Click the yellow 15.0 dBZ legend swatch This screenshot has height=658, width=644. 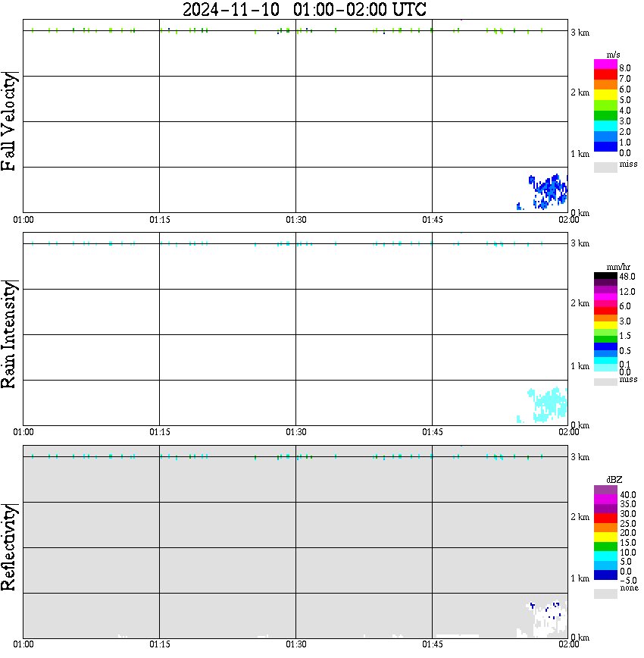pos(605,537)
